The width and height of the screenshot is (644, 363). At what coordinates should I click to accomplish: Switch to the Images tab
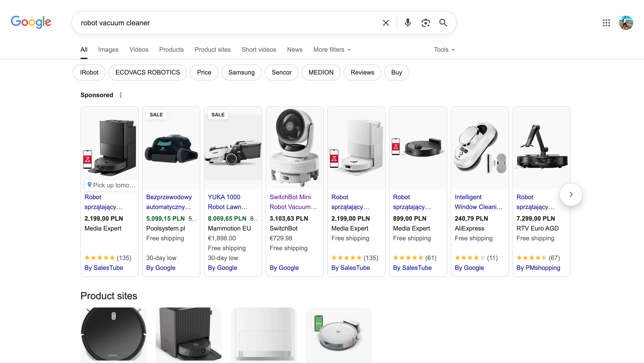click(x=108, y=50)
